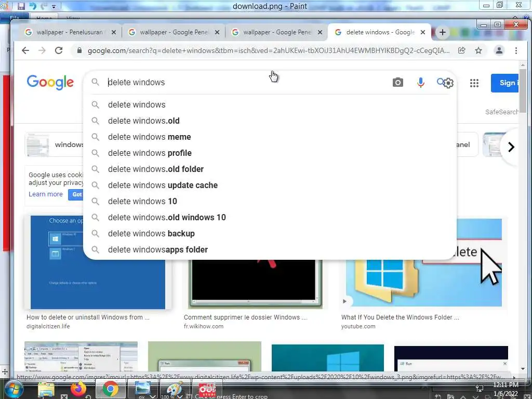Open the Google apps grid
Screen dimensions: 532x399
474,83
